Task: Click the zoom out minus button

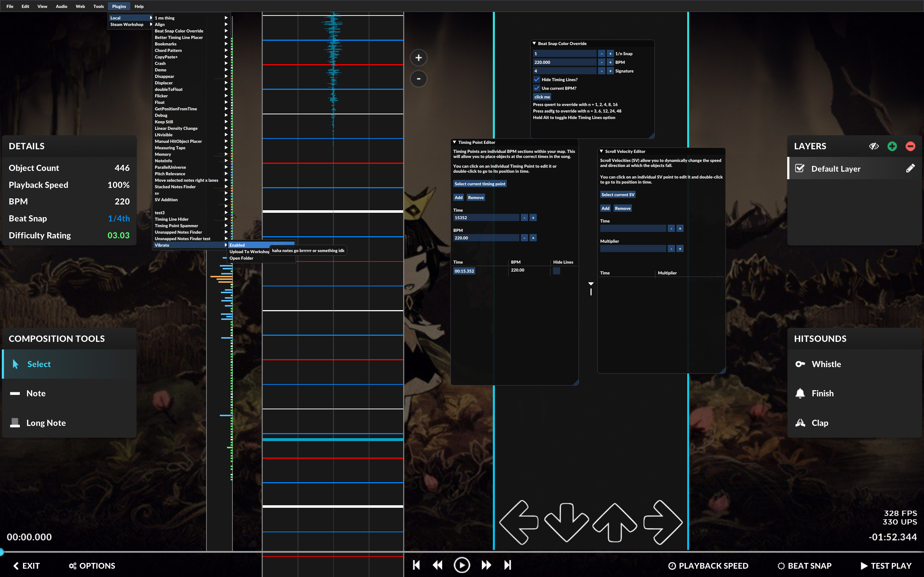Action: point(418,79)
